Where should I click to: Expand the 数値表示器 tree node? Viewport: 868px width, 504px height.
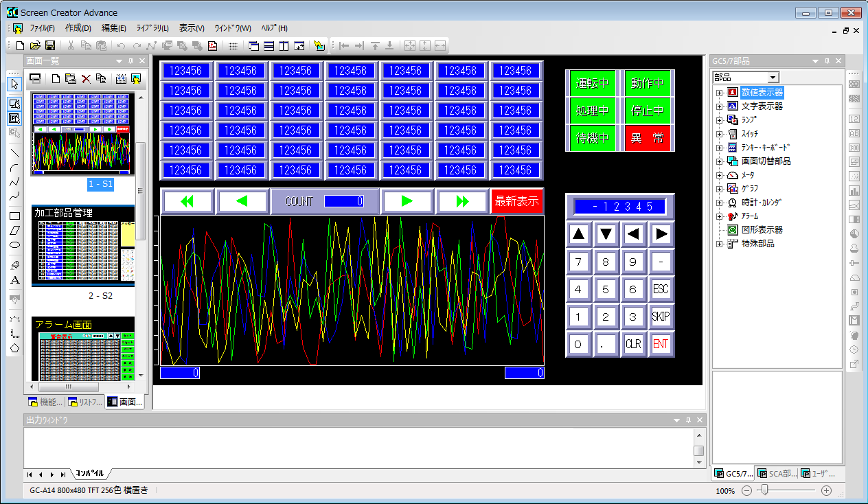(719, 93)
